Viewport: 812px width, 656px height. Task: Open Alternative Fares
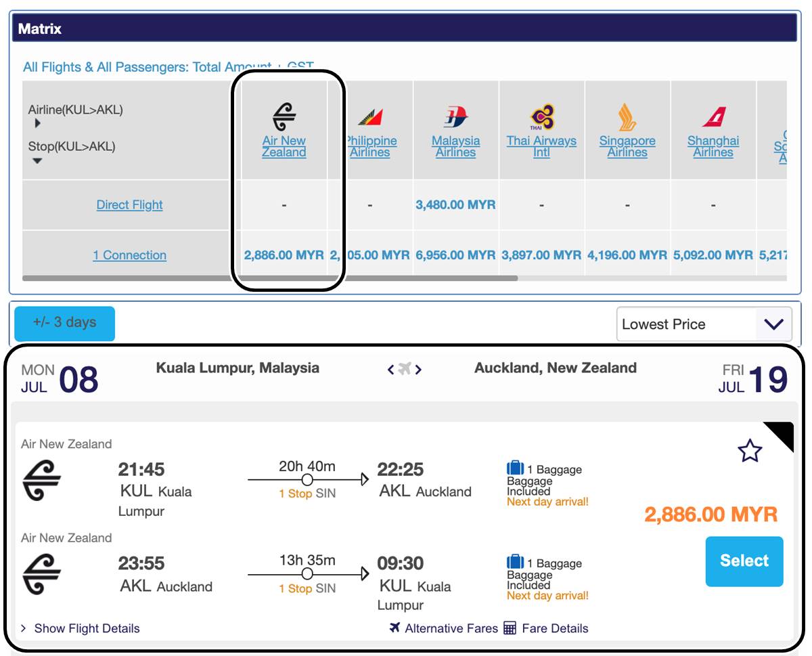(x=451, y=628)
